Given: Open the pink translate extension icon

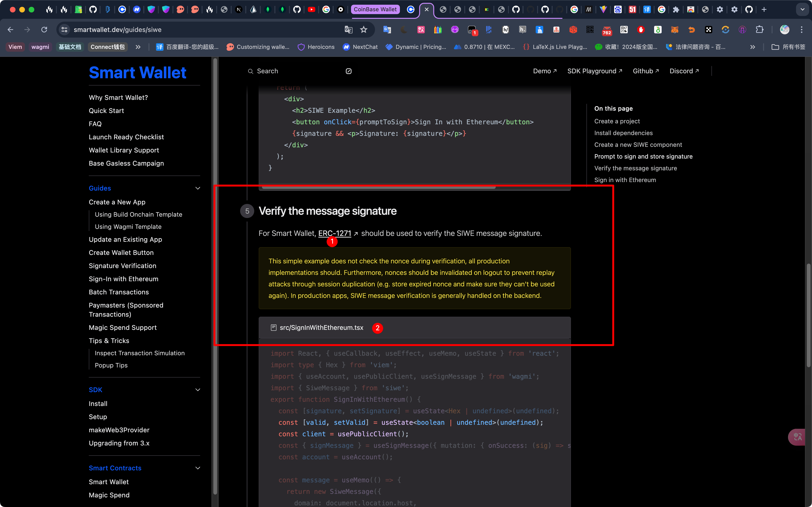Looking at the screenshot, I should click(421, 30).
